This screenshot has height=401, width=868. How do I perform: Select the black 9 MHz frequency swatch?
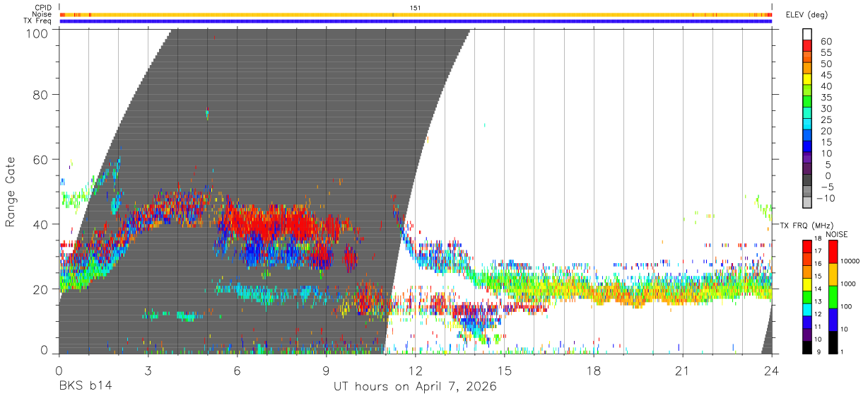pos(807,347)
